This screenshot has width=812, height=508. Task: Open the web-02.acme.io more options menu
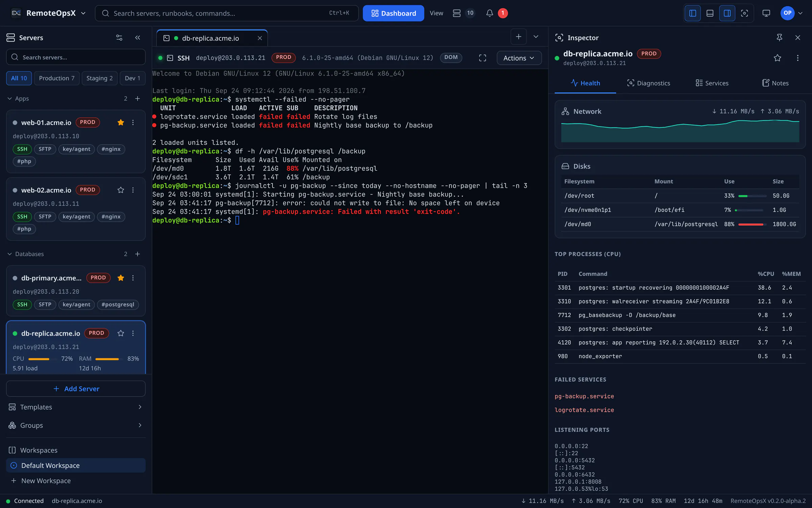point(133,190)
